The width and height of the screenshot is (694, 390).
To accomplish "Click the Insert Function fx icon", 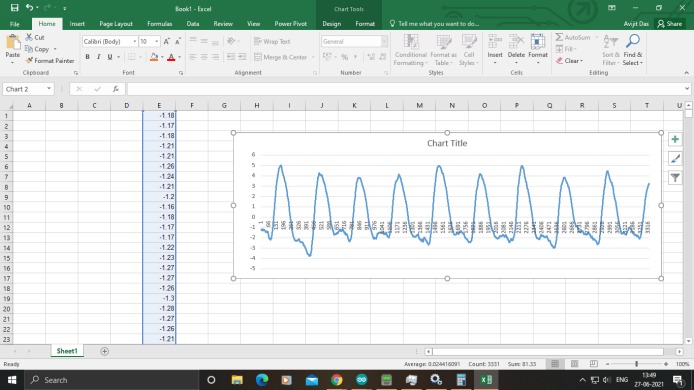I will click(116, 89).
